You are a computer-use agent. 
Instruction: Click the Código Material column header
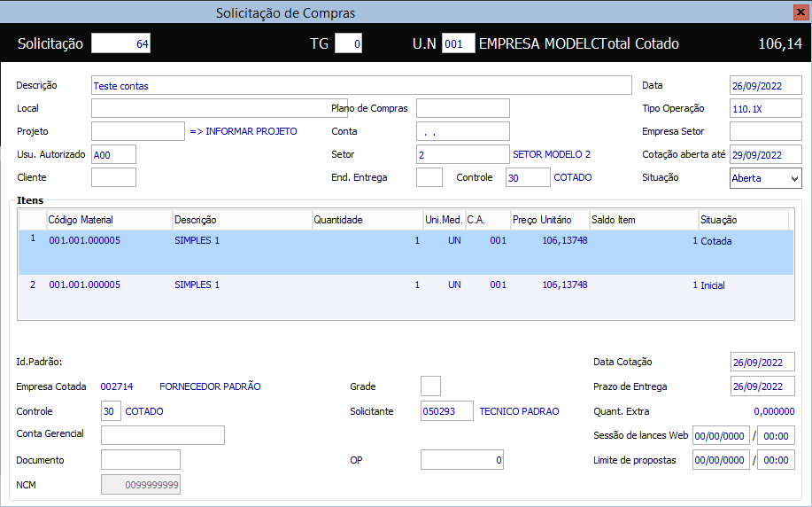point(109,220)
